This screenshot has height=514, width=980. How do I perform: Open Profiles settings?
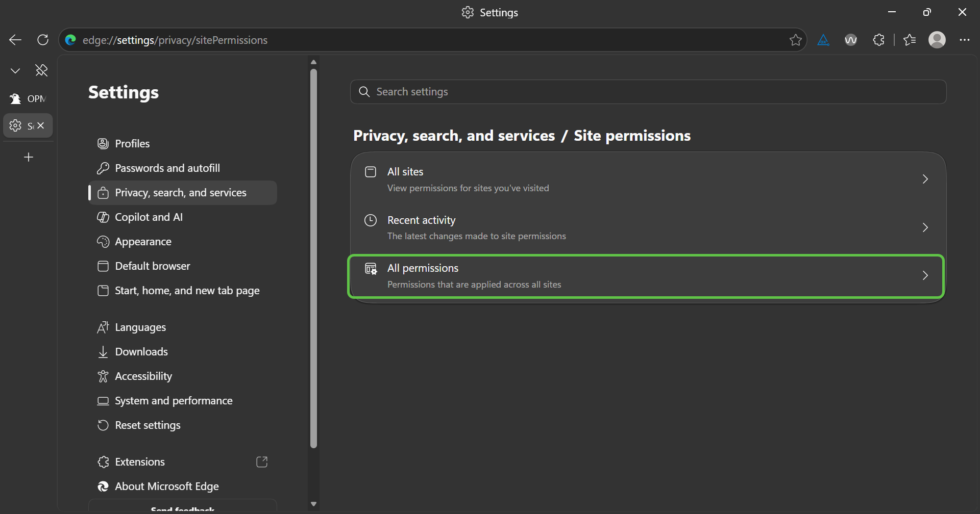tap(183, 144)
